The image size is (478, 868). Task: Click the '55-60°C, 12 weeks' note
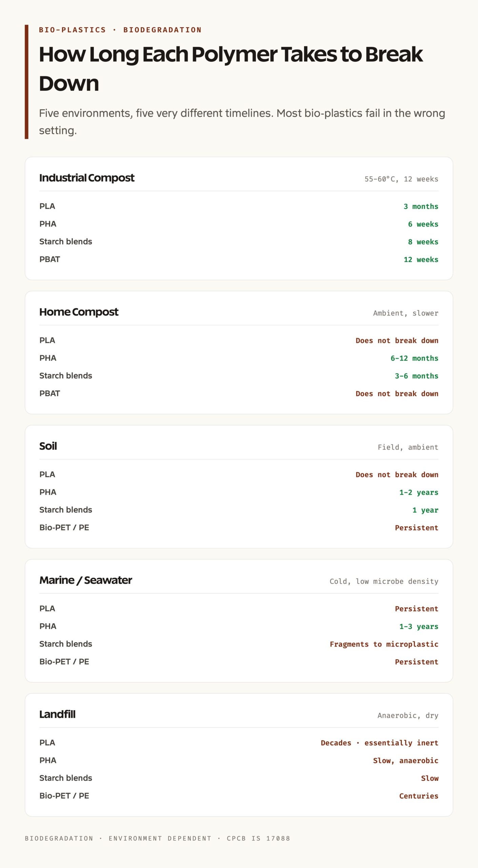click(x=401, y=179)
